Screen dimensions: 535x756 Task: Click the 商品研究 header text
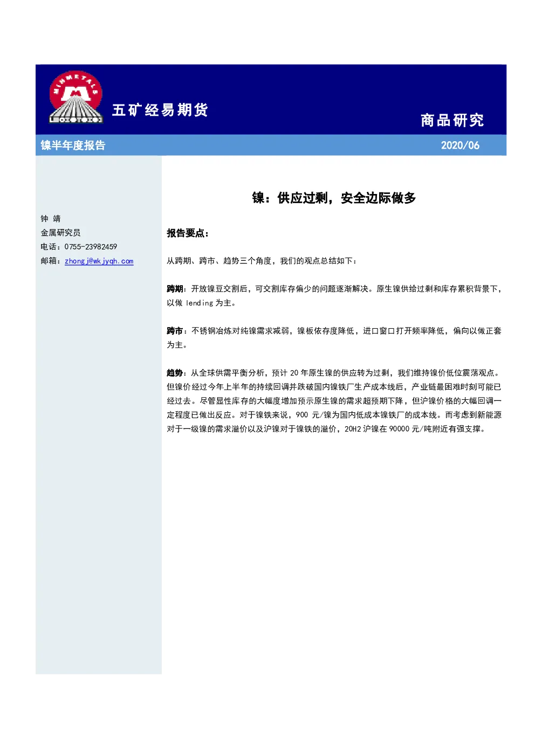452,120
